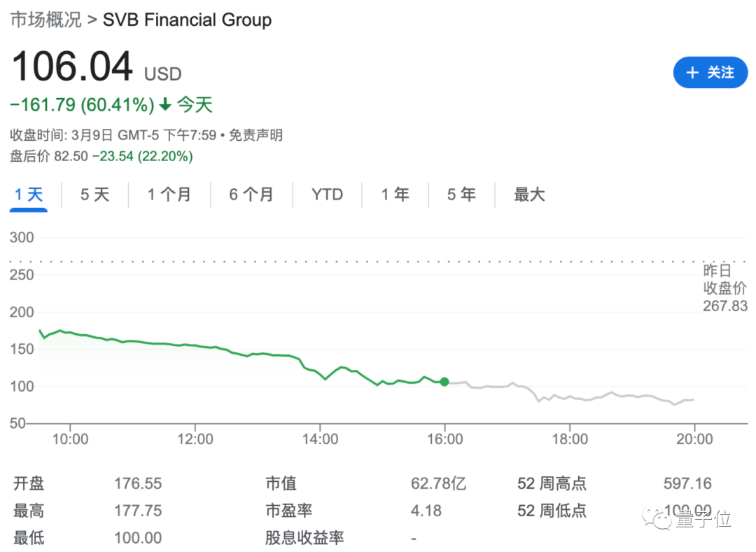Image resolution: width=756 pixels, height=552 pixels.
Task: Select the 1 天 tab
Action: 29,195
